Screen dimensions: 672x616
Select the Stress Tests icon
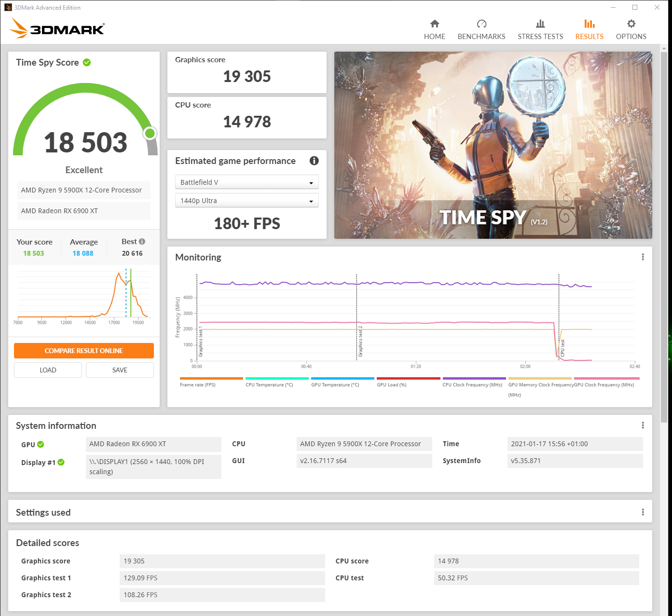click(x=540, y=28)
